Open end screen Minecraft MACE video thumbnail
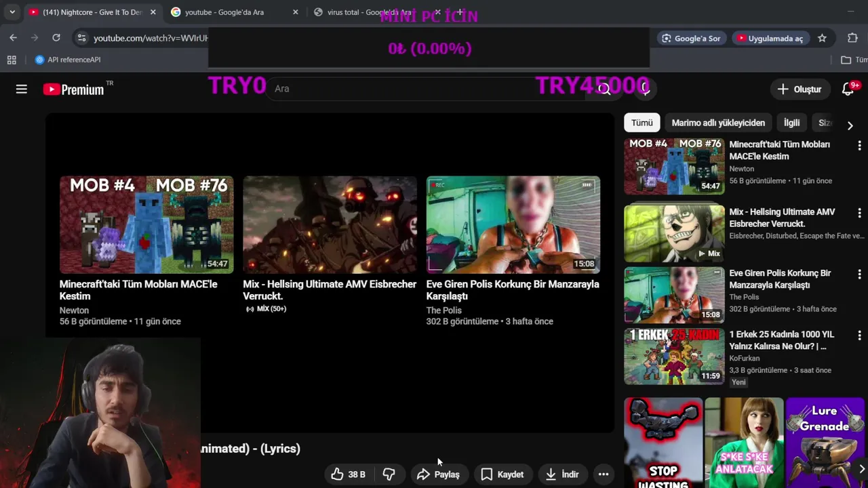 (146, 224)
